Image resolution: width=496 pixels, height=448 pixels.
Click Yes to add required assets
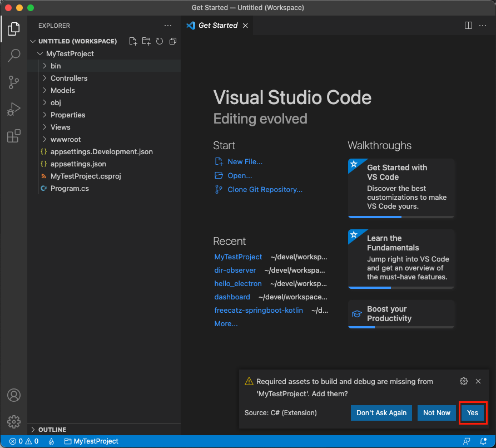tap(473, 413)
